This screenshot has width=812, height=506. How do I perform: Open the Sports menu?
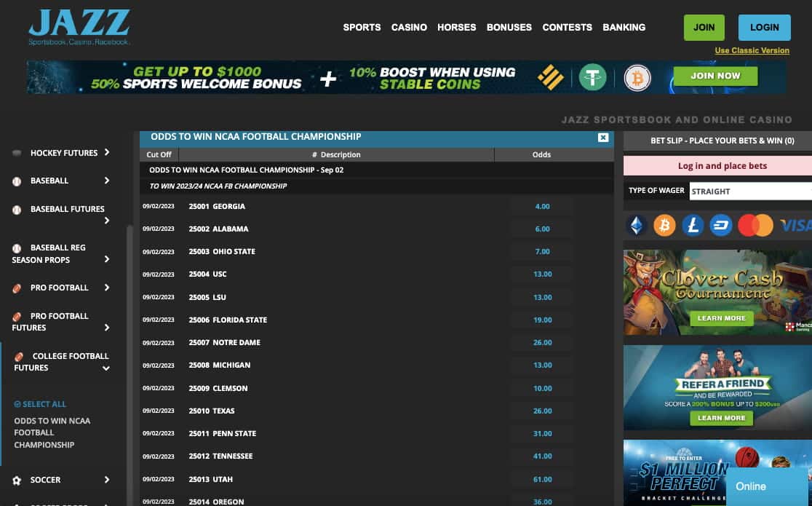click(x=362, y=28)
